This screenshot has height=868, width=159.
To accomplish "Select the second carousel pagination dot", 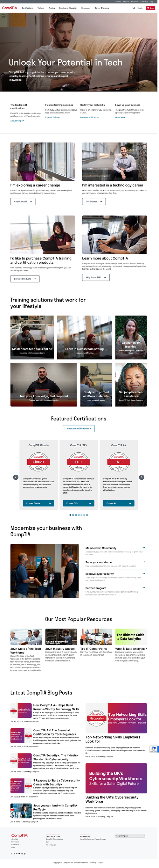I will [73, 515].
